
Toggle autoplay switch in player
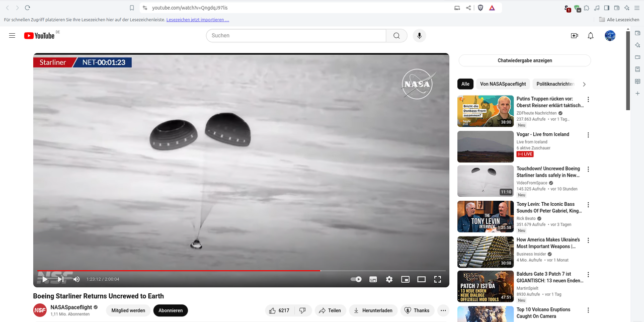356,279
